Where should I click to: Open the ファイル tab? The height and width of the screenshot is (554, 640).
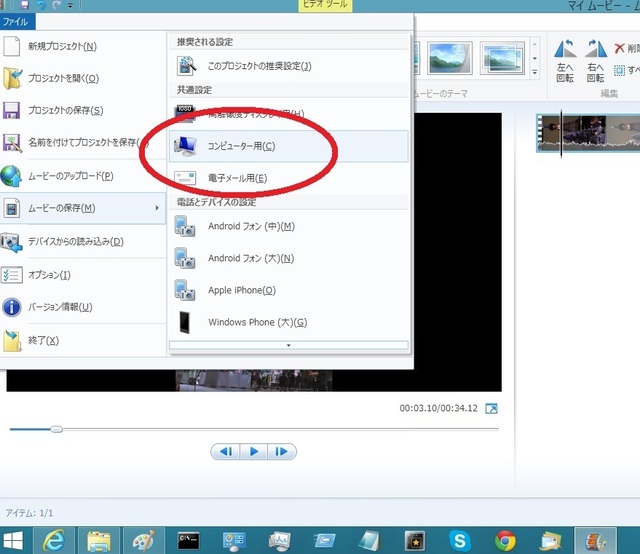[x=17, y=22]
